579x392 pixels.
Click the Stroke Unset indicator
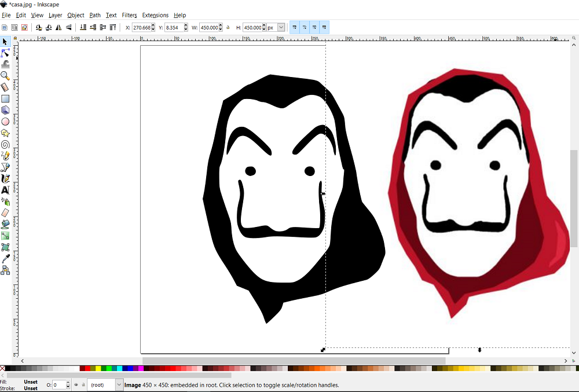point(31,389)
